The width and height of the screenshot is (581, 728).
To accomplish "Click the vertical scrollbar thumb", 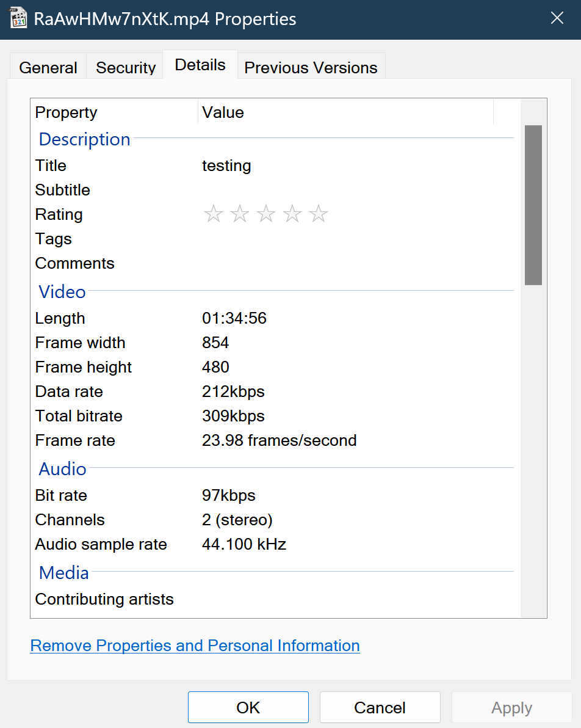I will click(x=533, y=205).
